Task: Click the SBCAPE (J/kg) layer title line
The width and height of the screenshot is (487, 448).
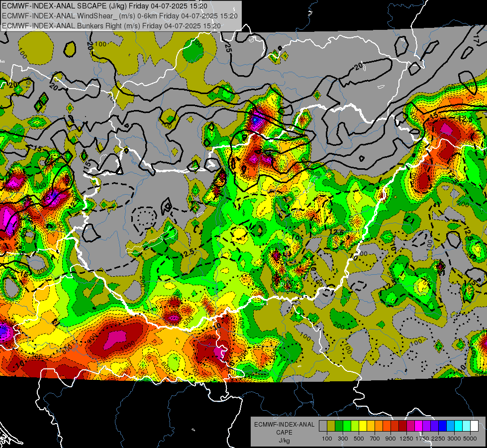Action: point(104,6)
